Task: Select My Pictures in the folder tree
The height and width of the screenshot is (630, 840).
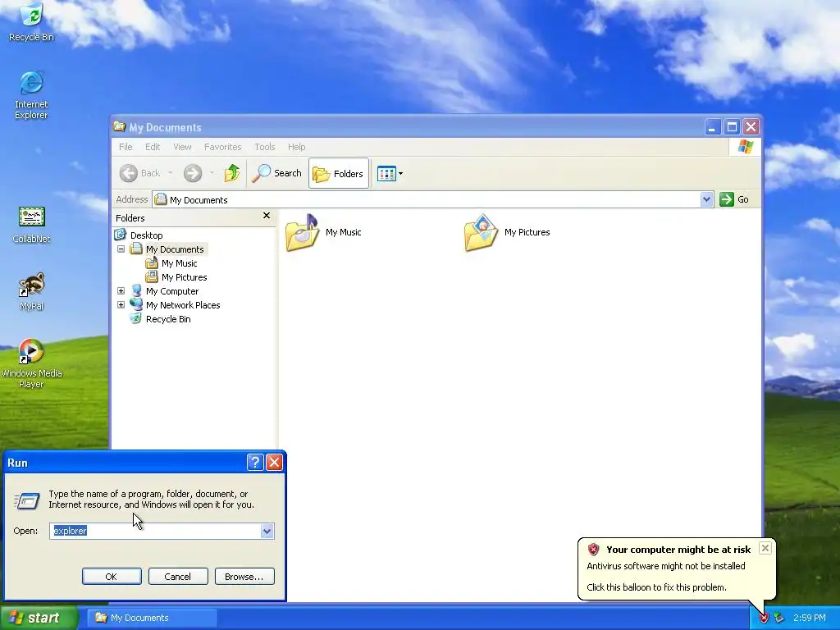Action: coord(184,277)
